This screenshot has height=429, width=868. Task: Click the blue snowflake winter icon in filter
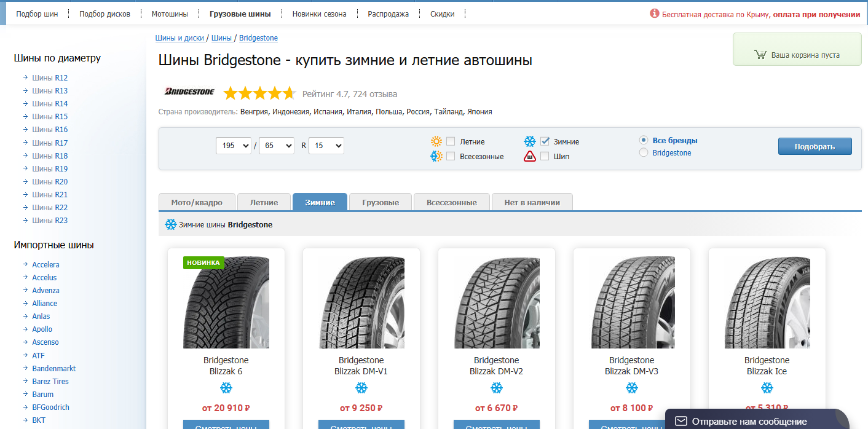coord(529,141)
